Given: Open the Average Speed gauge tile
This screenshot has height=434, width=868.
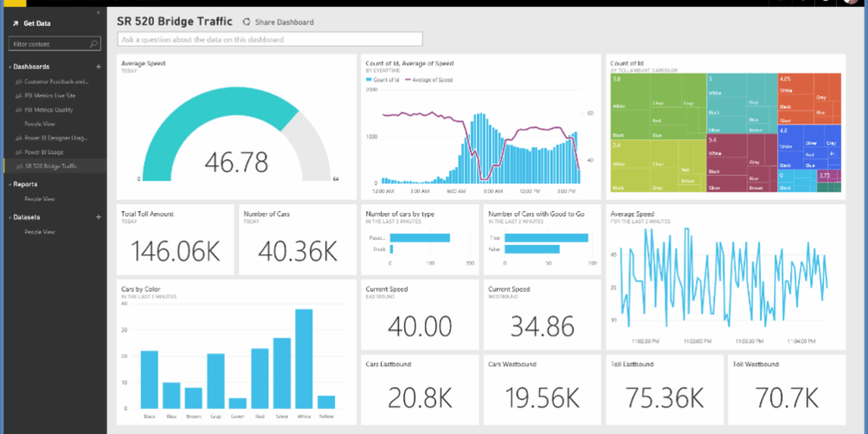Looking at the screenshot, I should click(237, 127).
